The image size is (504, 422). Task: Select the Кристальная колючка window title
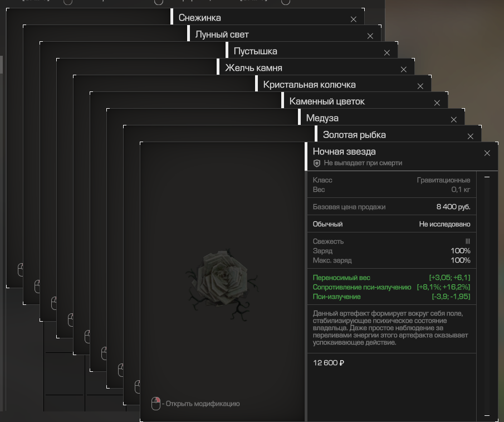309,85
